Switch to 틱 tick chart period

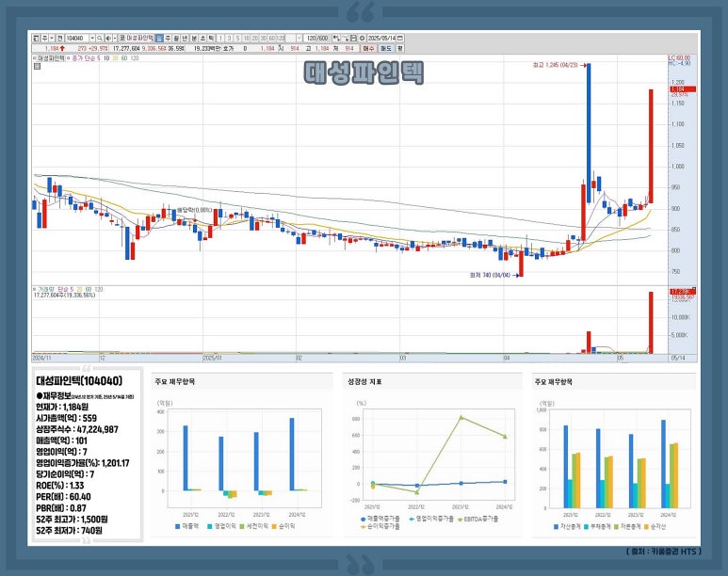[211, 38]
